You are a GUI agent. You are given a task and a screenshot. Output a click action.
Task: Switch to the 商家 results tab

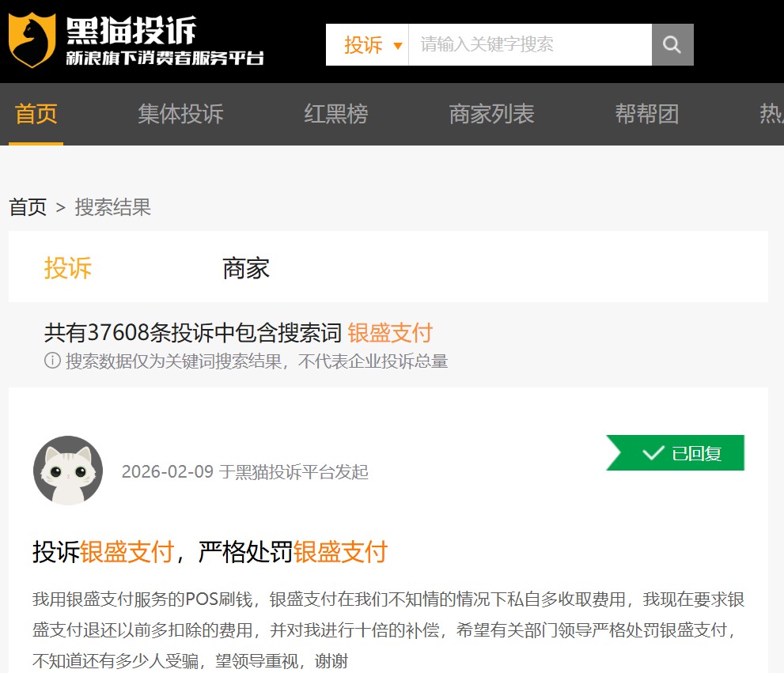point(245,269)
